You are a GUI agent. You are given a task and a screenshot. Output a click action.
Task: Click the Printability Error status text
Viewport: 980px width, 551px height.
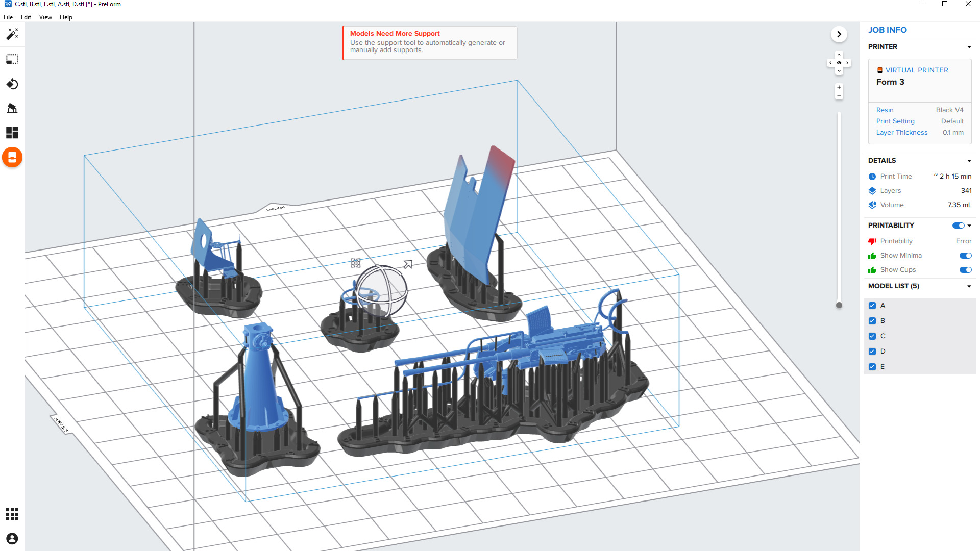963,241
